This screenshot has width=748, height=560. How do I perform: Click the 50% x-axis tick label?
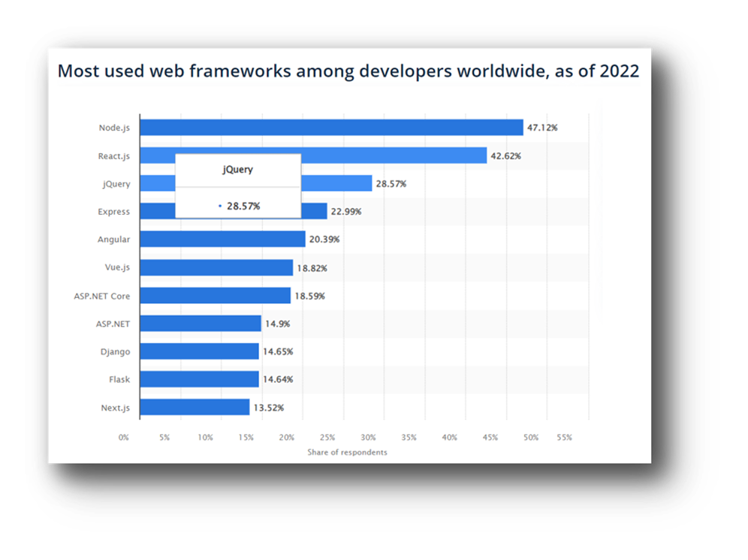[531, 438]
